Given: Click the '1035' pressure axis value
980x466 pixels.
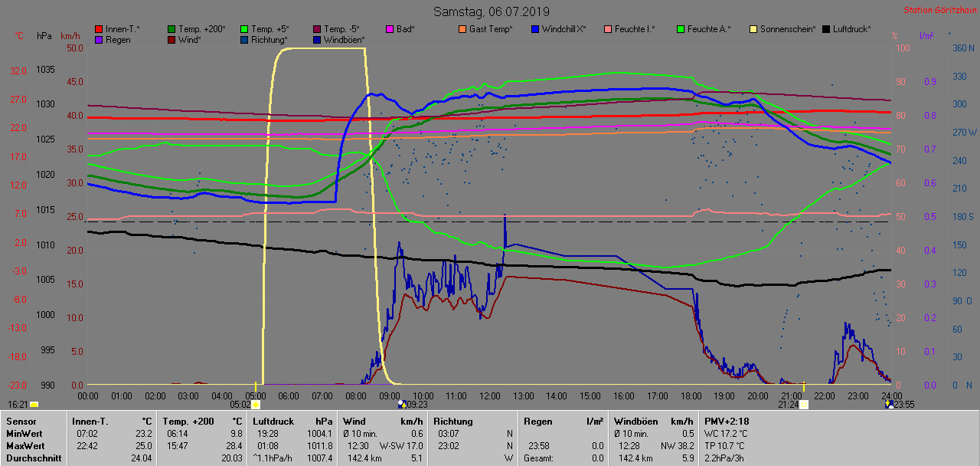Looking at the screenshot, I should [45, 70].
